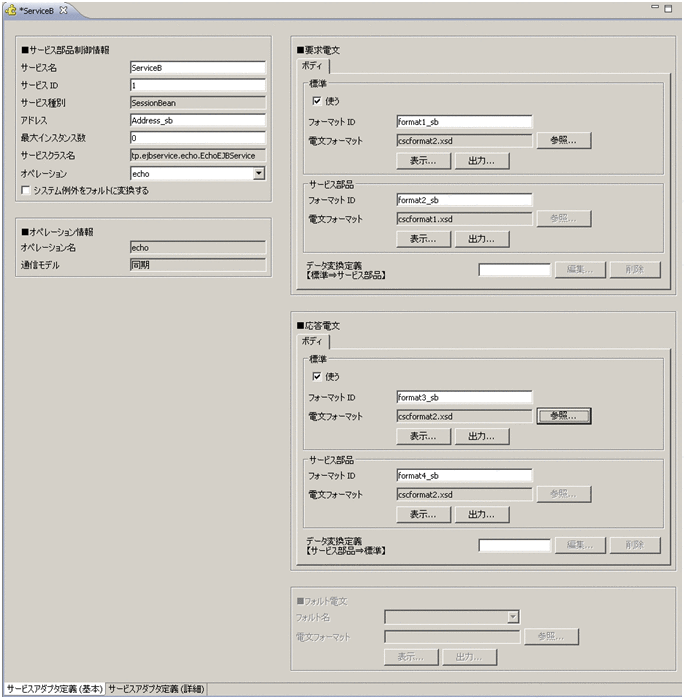Toggle システム例外をフォルトに変換する checkbox
Screen dimensions: 685x700
coord(26,191)
